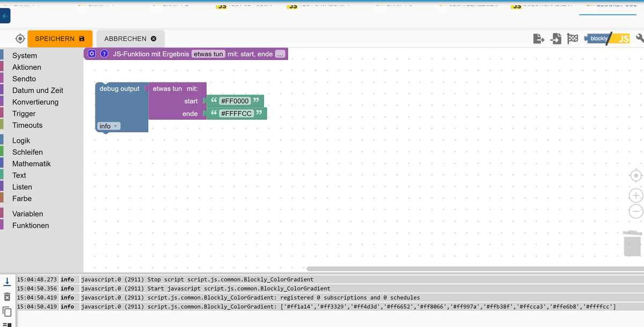Screen dimensions: 644x327
Task: Zoom out with the minus control
Action: click(636, 212)
